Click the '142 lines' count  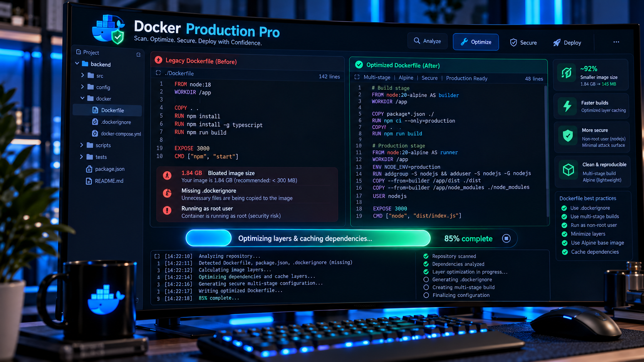click(329, 77)
